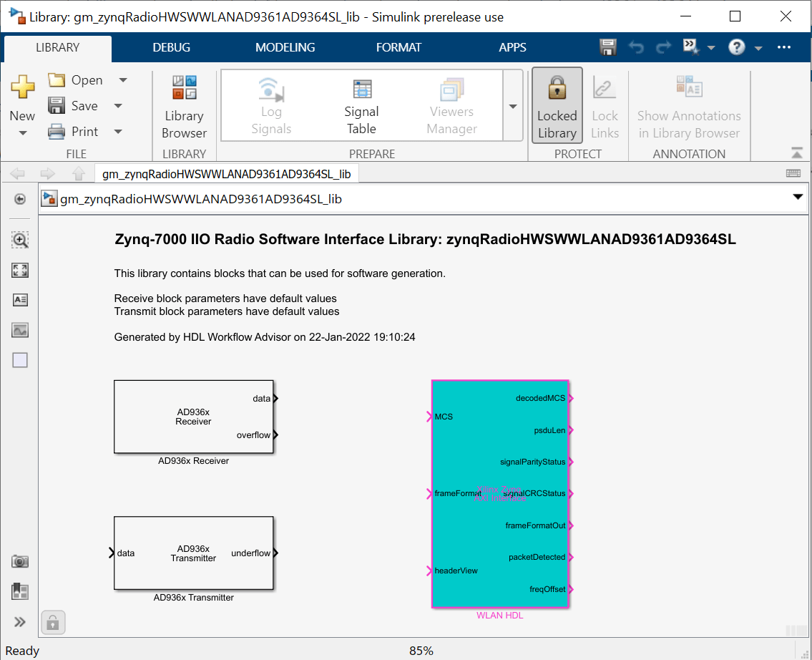Click the navigate forward arrow
The width and height of the screenshot is (812, 660).
[48, 173]
